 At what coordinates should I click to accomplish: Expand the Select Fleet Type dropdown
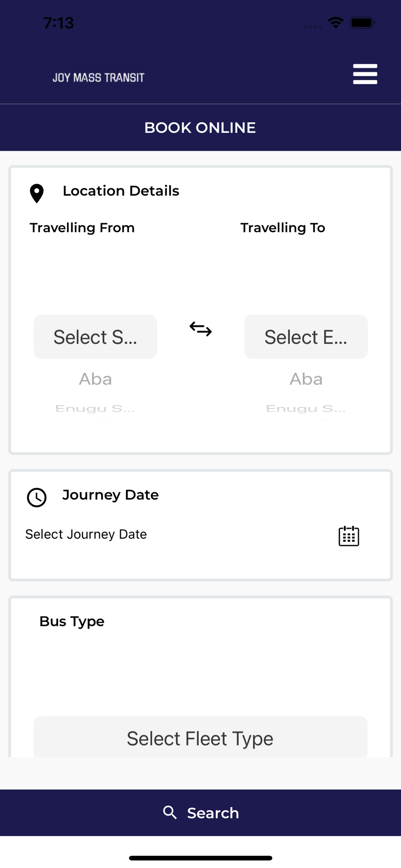200,738
